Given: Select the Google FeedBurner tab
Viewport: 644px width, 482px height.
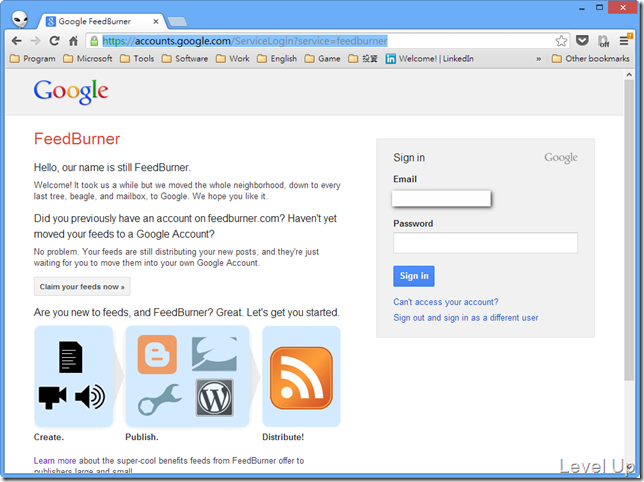Looking at the screenshot, I should (94, 21).
